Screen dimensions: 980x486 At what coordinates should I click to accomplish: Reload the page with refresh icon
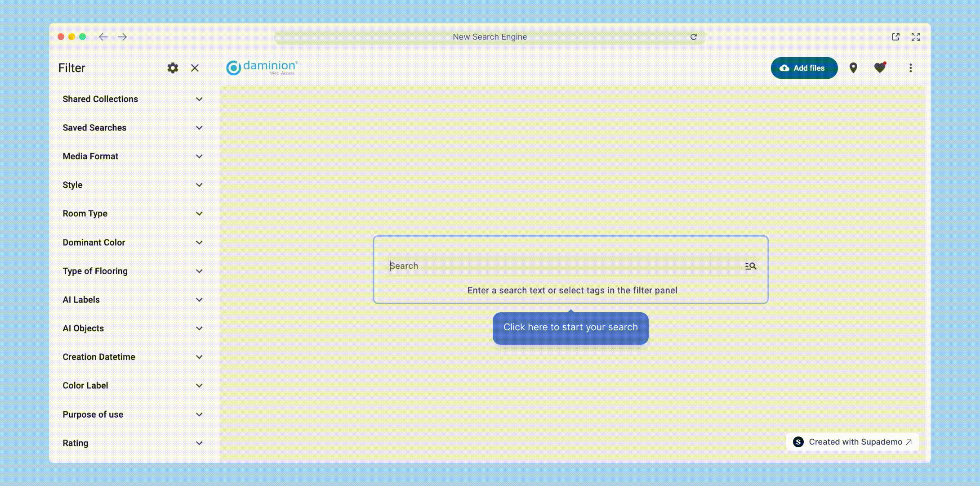[x=694, y=37]
